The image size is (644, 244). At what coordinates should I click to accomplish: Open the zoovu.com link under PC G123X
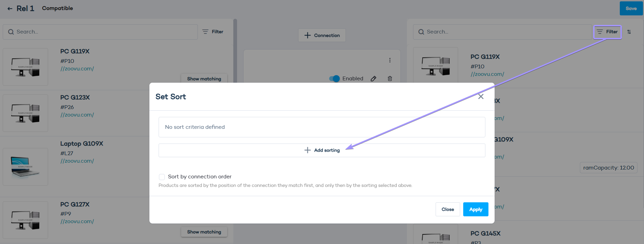click(x=77, y=115)
